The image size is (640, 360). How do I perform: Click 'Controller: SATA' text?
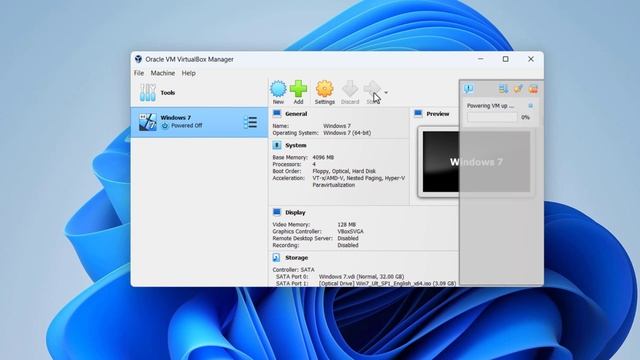pyautogui.click(x=293, y=270)
